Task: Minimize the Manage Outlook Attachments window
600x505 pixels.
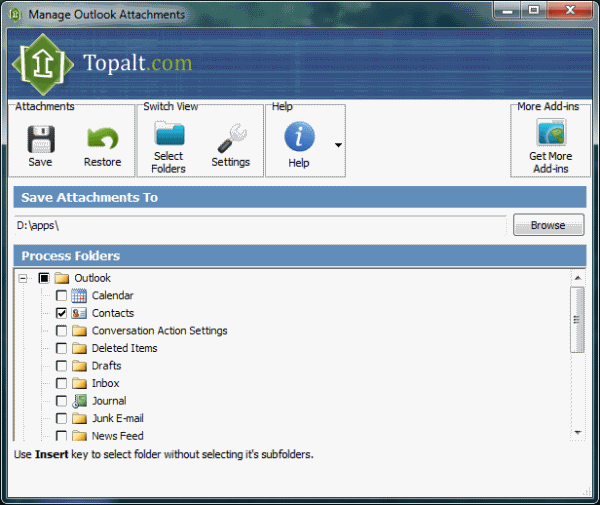Action: [507, 10]
